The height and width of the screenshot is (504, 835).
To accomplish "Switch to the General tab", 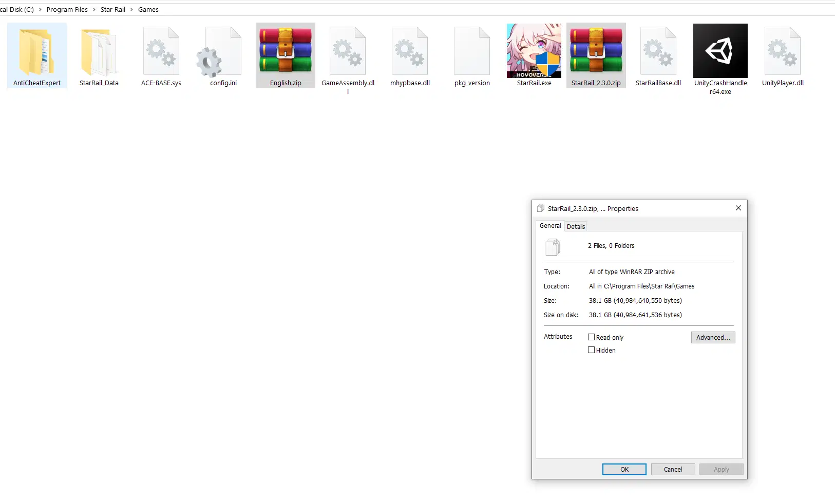I will (x=550, y=226).
